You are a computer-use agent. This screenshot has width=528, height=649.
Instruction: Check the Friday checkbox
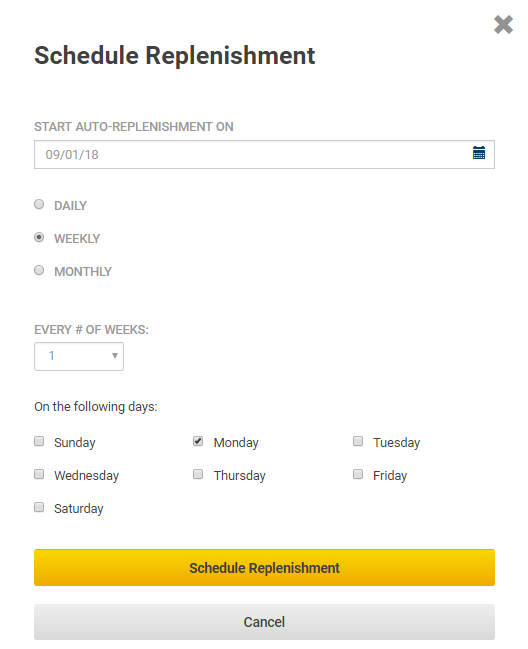coord(358,474)
